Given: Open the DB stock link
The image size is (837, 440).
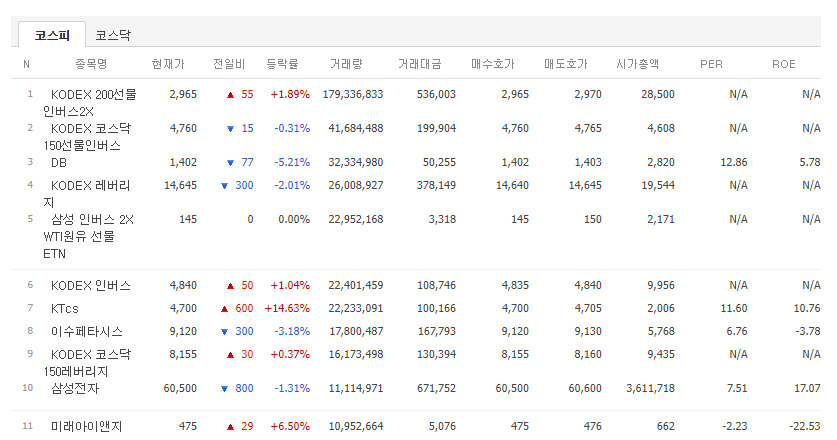Looking at the screenshot, I should click(x=59, y=162).
